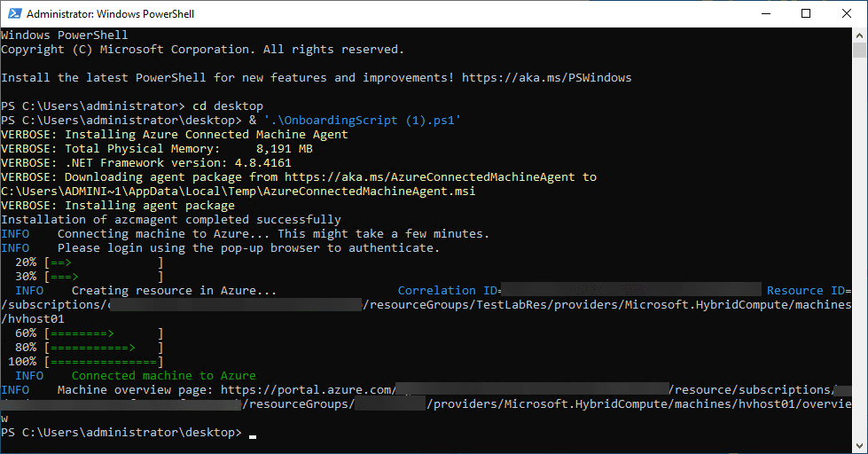Click the scrollbar down arrow

[x=859, y=446]
